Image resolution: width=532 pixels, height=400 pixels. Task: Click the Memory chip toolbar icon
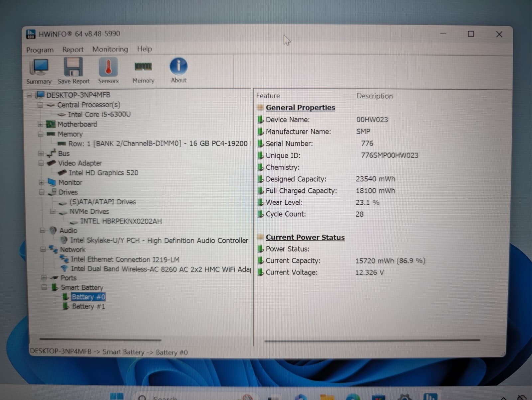pos(143,67)
